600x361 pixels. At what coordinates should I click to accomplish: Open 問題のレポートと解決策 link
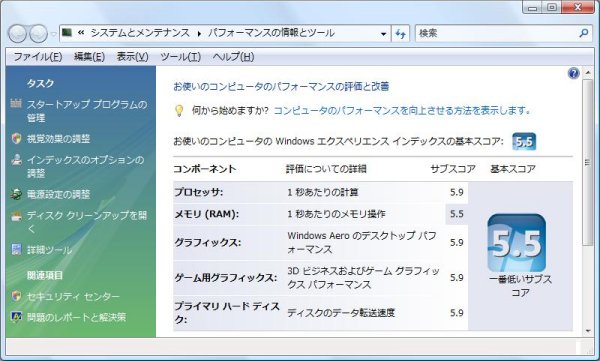click(76, 317)
